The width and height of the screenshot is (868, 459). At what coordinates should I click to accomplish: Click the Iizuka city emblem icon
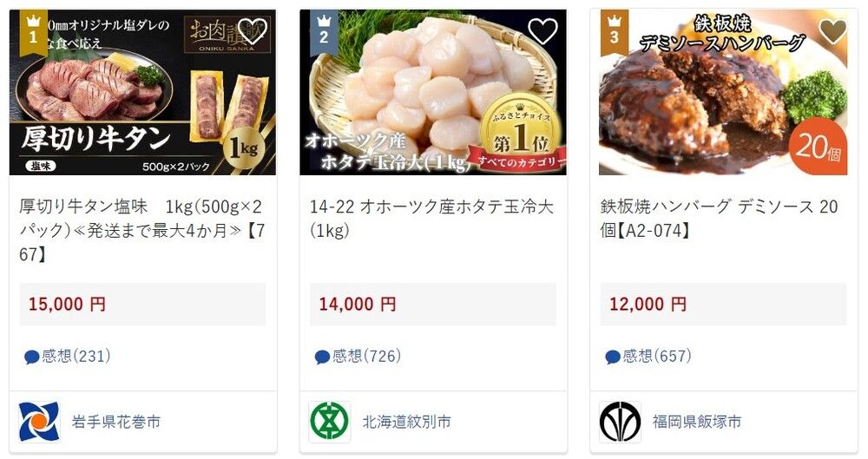620,422
